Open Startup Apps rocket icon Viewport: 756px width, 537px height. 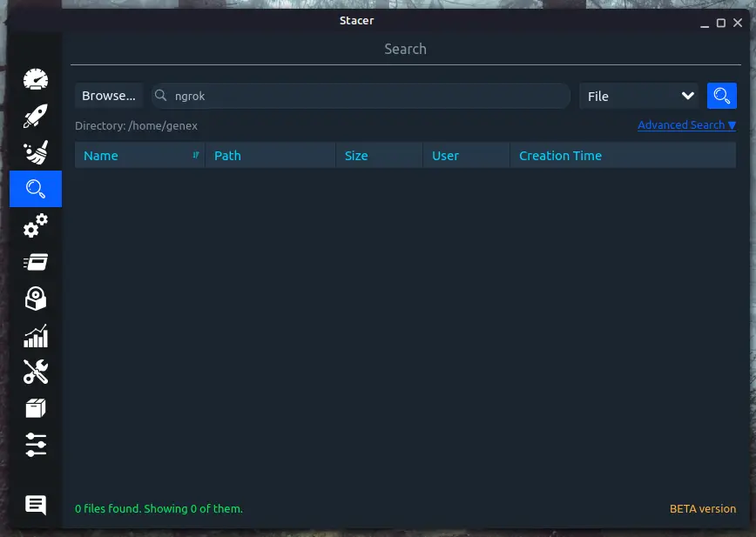click(36, 116)
